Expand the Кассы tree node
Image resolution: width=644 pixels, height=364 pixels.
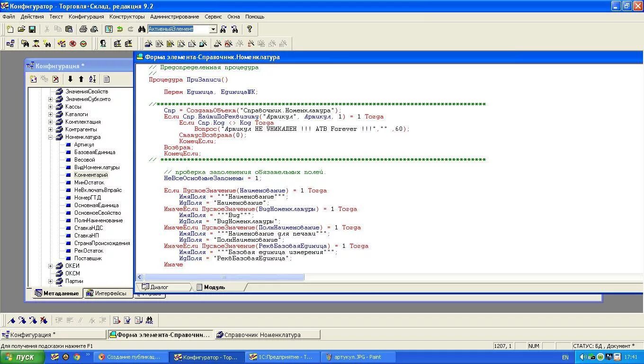tap(51, 107)
